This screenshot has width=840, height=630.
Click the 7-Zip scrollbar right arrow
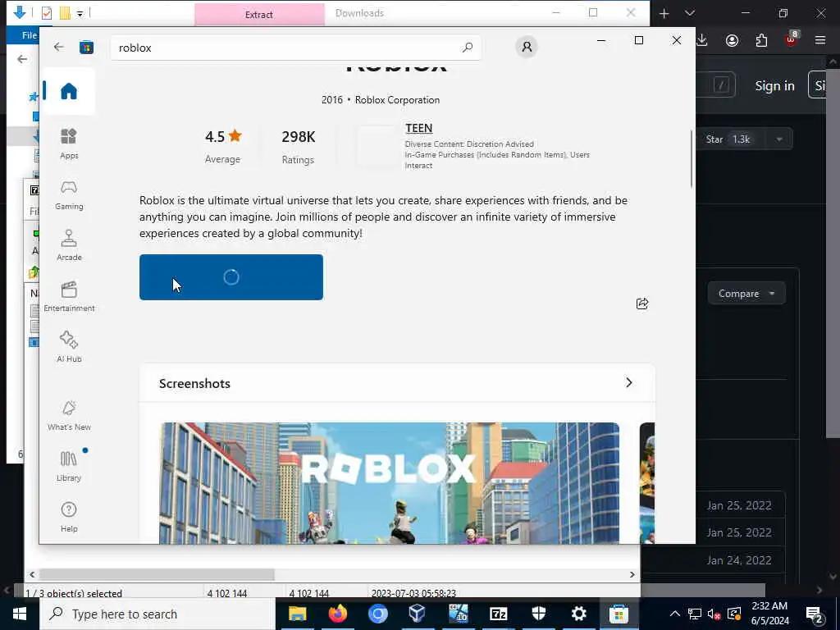coord(632,574)
